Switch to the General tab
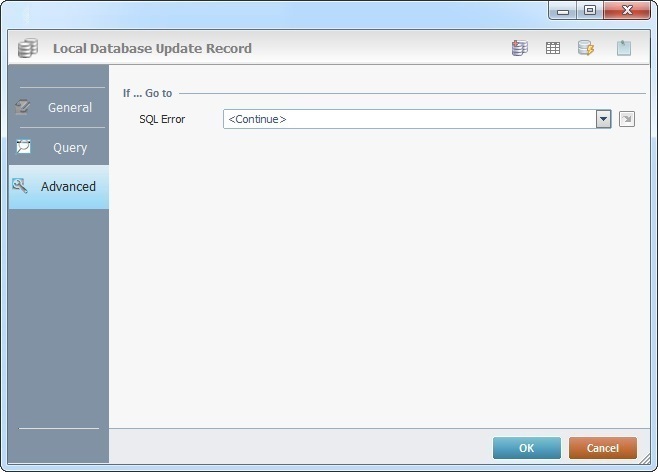This screenshot has width=658, height=472. [x=69, y=107]
